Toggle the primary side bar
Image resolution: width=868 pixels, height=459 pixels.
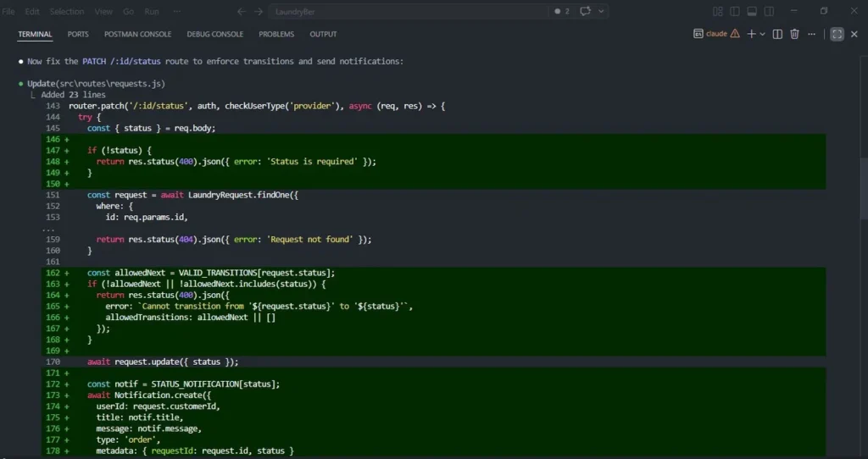coord(735,12)
